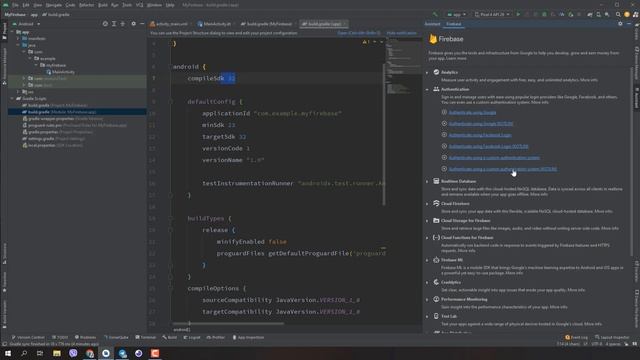This screenshot has height=360, width=640.
Task: Select the local.properties file
Action: pos(52,145)
